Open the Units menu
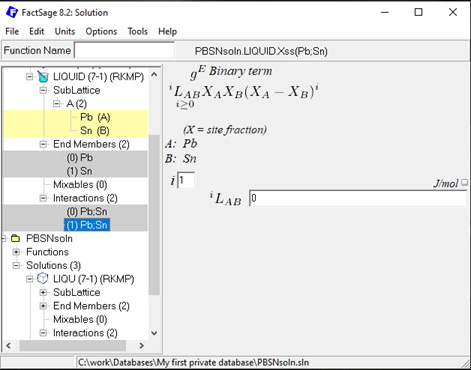 point(65,31)
